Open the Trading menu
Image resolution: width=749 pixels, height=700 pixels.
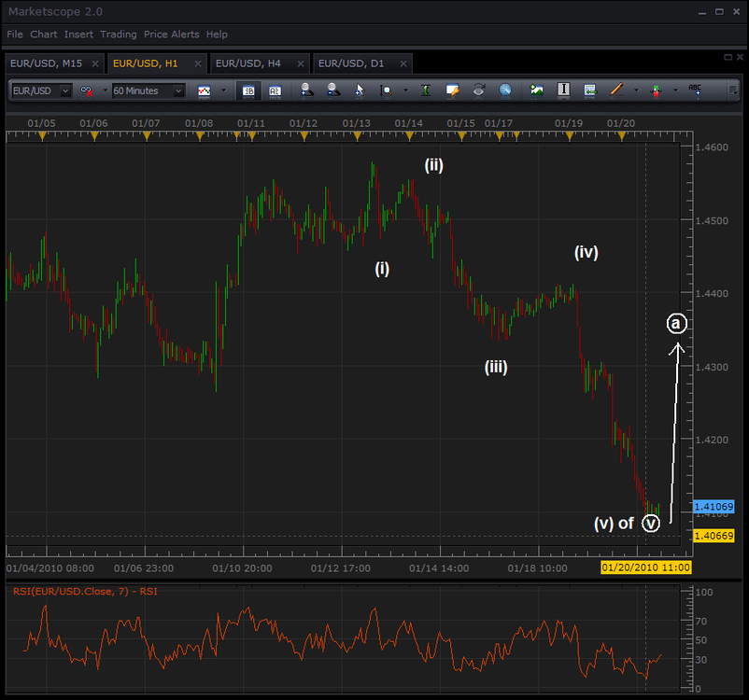(119, 35)
